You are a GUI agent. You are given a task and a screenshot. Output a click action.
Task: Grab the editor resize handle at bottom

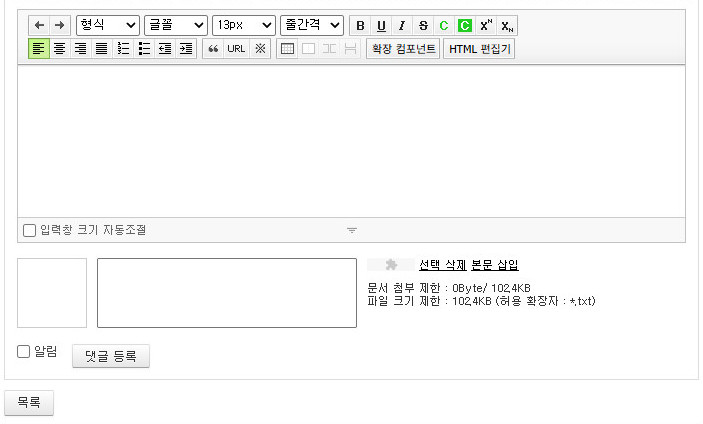pyautogui.click(x=352, y=230)
